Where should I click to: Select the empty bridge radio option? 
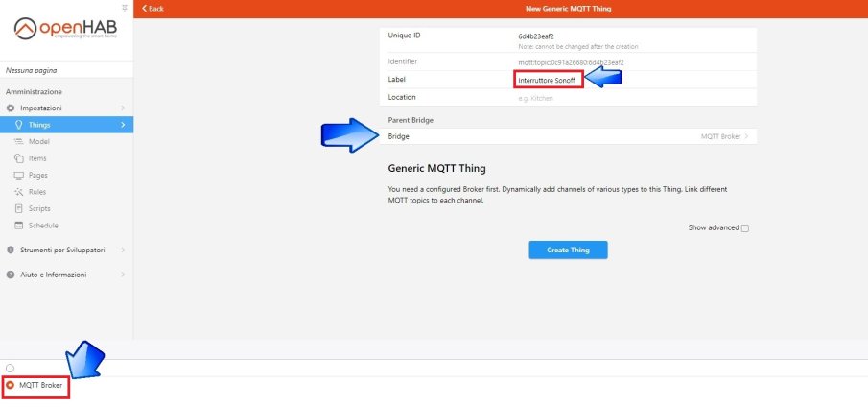tap(10, 369)
